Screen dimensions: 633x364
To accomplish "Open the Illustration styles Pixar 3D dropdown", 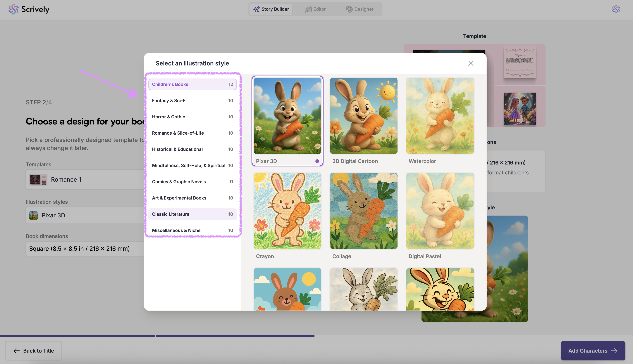I will [85, 215].
